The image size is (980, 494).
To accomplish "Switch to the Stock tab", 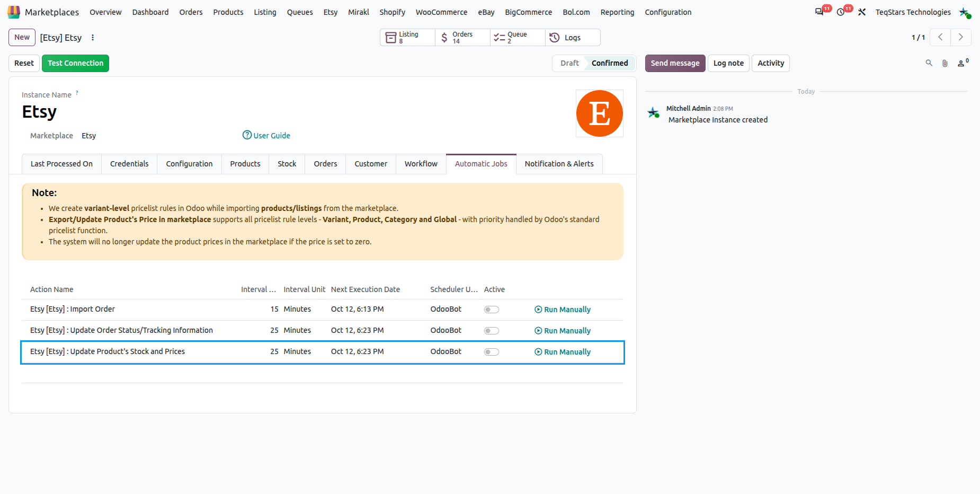I will coord(287,164).
